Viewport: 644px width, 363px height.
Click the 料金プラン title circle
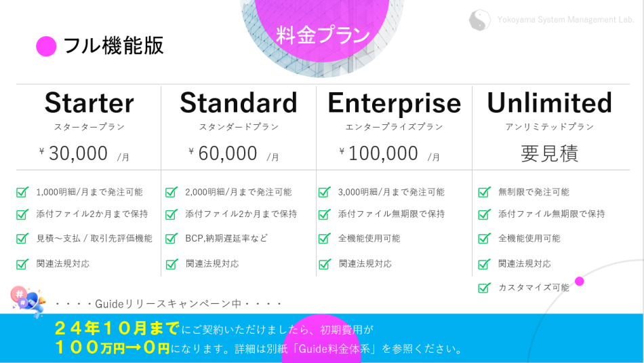323,34
